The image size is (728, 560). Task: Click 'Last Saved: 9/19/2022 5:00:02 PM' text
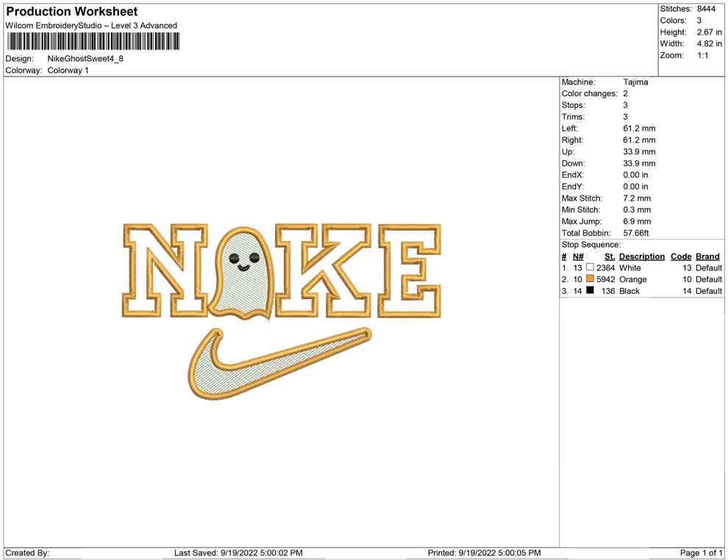click(x=238, y=553)
